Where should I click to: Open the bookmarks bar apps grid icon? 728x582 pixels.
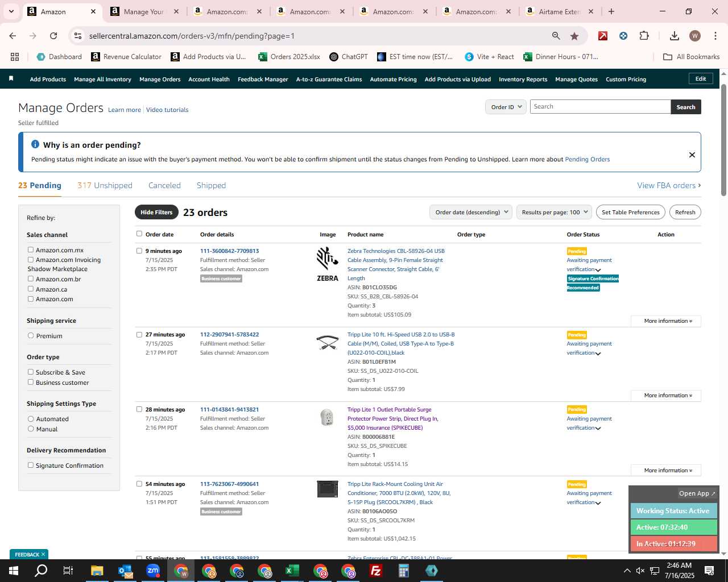[x=15, y=57]
